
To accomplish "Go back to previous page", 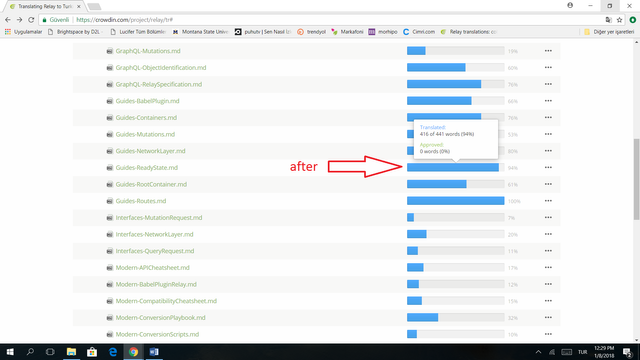I will point(8,20).
